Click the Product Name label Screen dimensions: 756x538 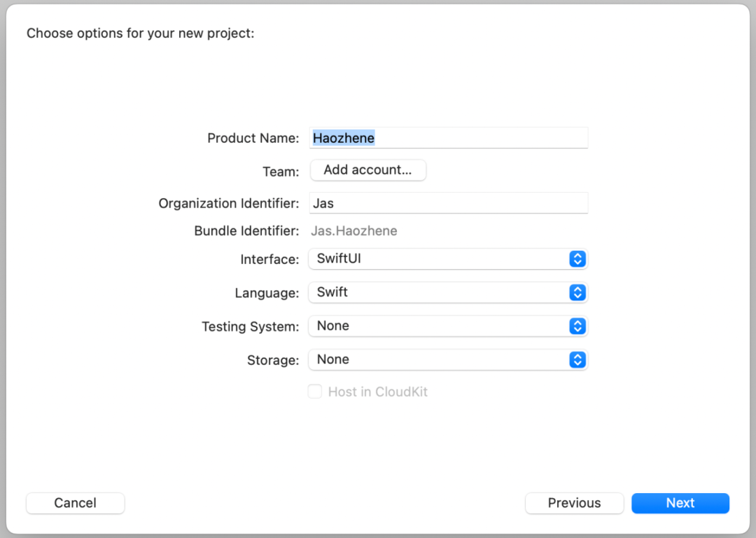coord(253,139)
